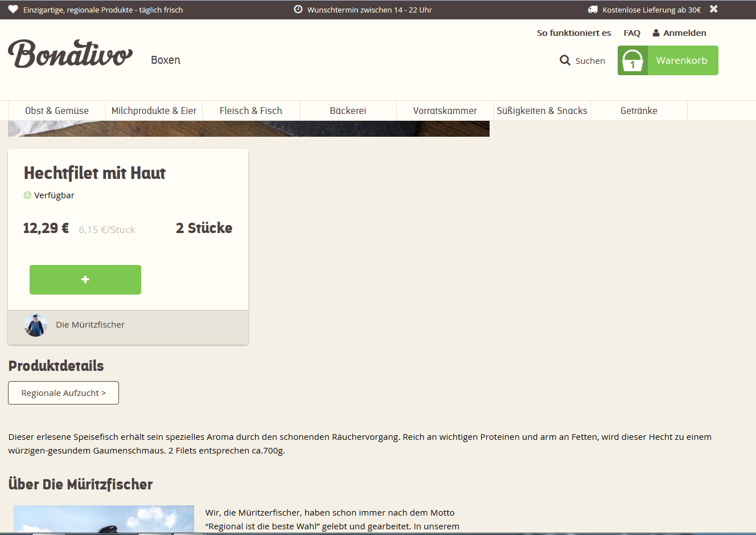The image size is (756, 535).
Task: Click the price 12,29 €
Action: point(46,228)
